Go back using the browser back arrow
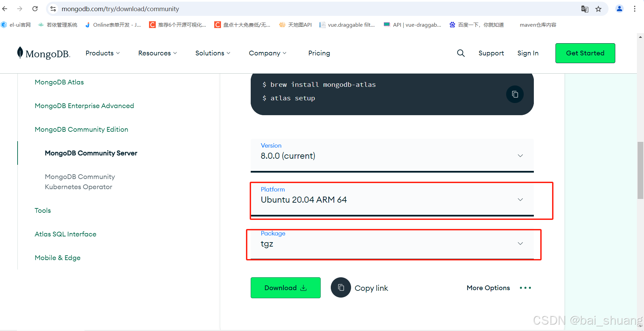Image resolution: width=644 pixels, height=331 pixels. point(5,9)
